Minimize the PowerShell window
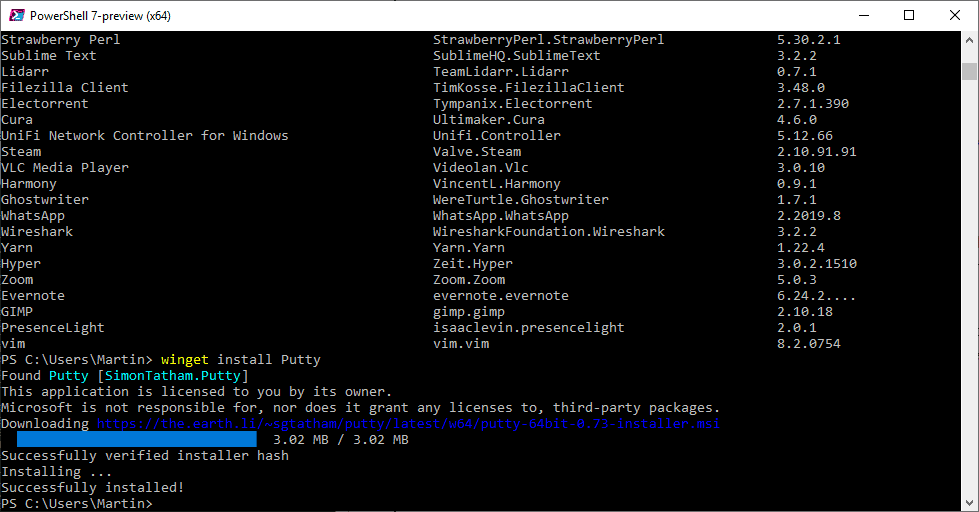The width and height of the screenshot is (979, 512). [x=862, y=15]
